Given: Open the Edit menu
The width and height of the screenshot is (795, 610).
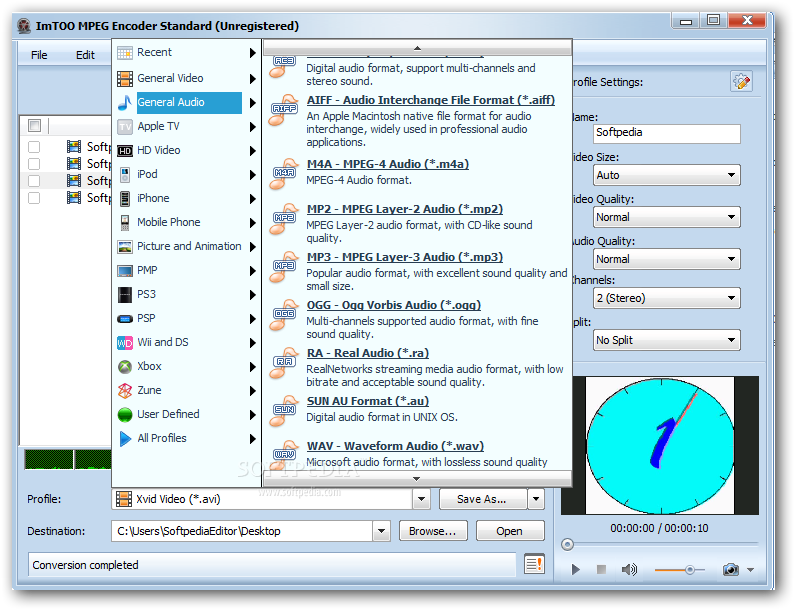Looking at the screenshot, I should (x=85, y=55).
